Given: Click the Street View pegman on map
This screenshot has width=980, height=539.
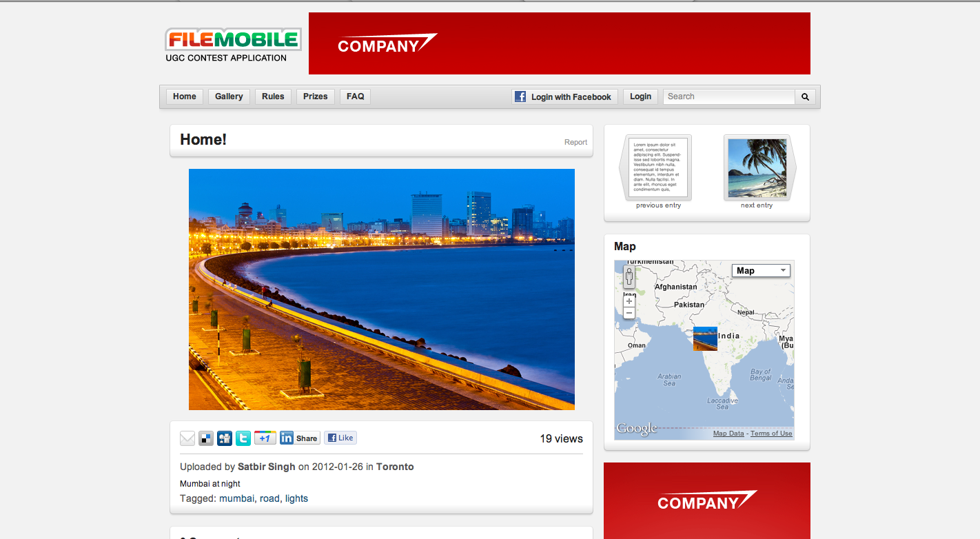Looking at the screenshot, I should tap(629, 277).
